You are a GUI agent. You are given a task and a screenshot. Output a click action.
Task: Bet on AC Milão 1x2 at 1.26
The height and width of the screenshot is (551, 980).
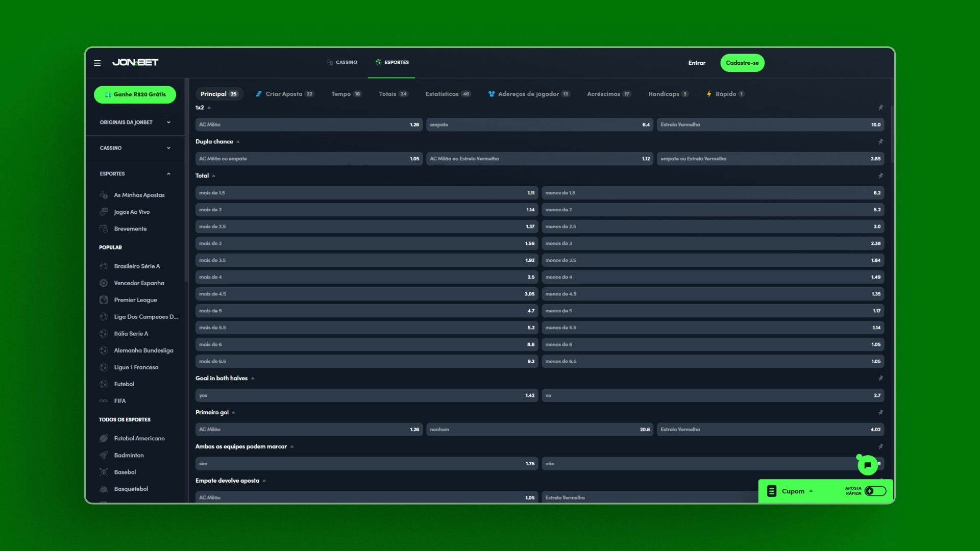click(309, 125)
